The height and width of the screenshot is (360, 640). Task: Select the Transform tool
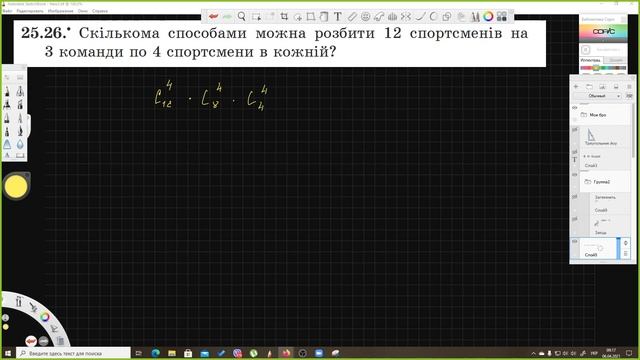coord(311,17)
